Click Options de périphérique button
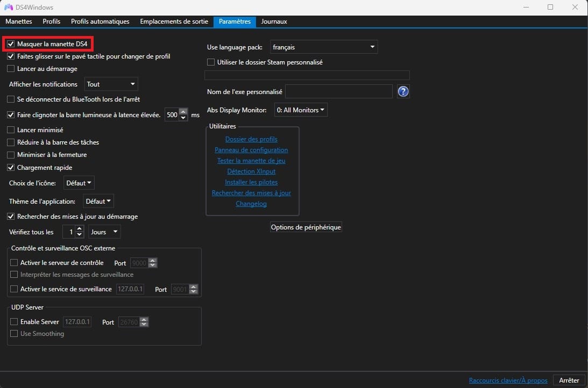Viewport: 588px width, 388px height. pos(306,227)
